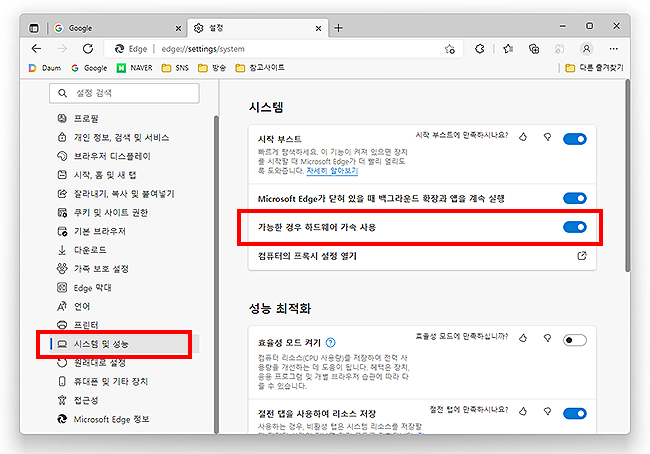
Task: Go back with the back arrow
Action: point(36,49)
